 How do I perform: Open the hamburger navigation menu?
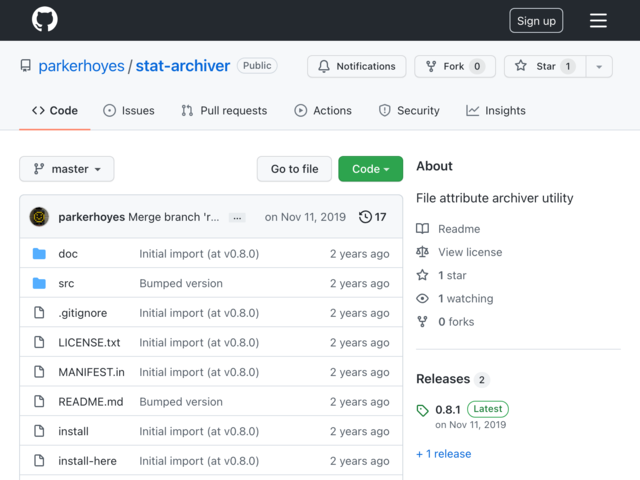click(598, 20)
